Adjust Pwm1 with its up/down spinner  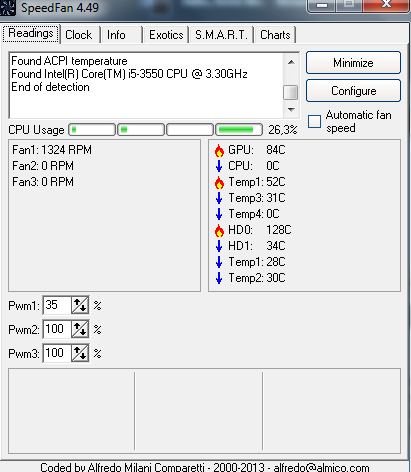tap(80, 305)
